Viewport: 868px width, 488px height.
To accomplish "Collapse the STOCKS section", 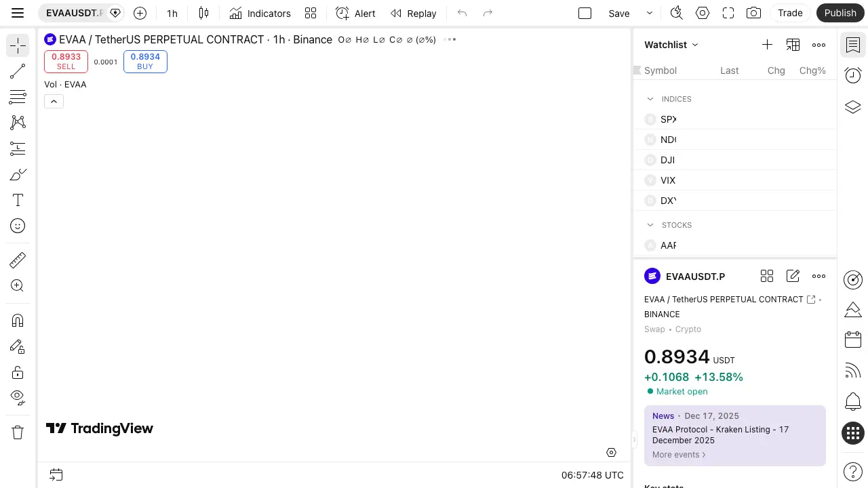I will tap(650, 225).
